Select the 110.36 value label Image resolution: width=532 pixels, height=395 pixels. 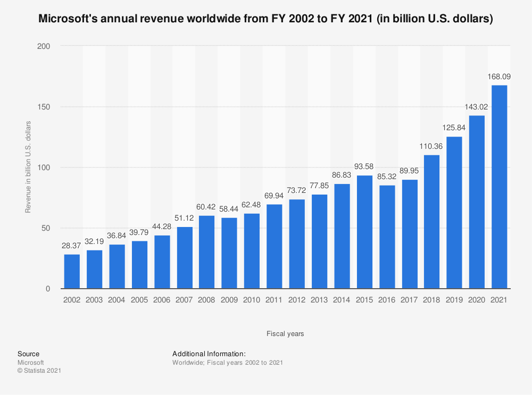[431, 147]
